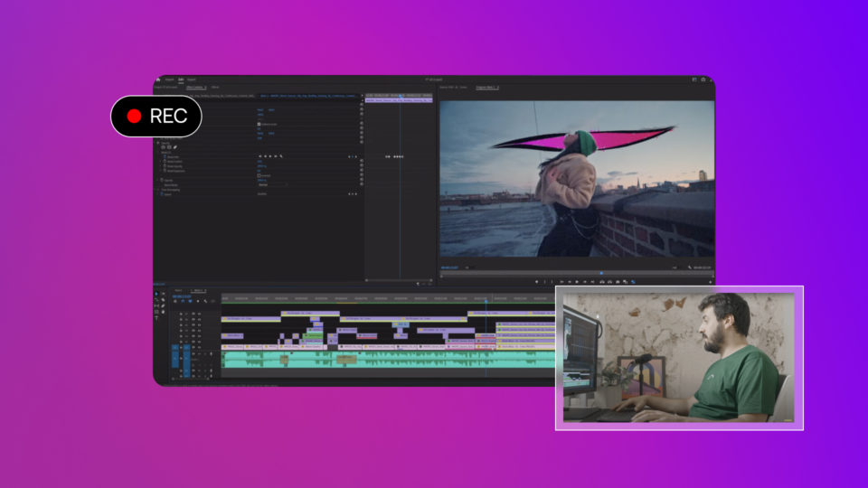Click the Lift button in Program monitor
This screenshot has height=488, width=868.
click(602, 282)
